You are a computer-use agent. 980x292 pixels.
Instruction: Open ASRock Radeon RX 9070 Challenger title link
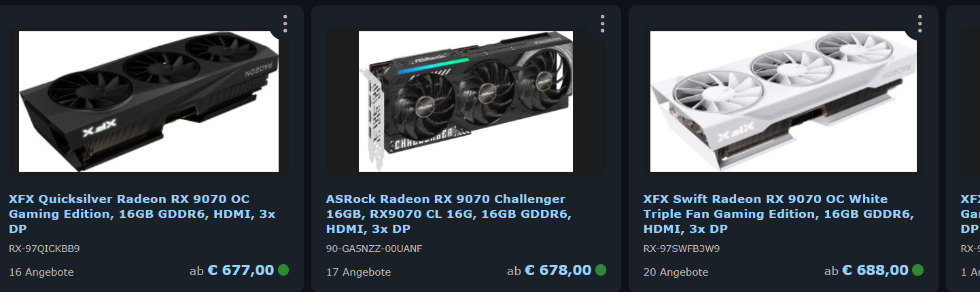pos(449,214)
